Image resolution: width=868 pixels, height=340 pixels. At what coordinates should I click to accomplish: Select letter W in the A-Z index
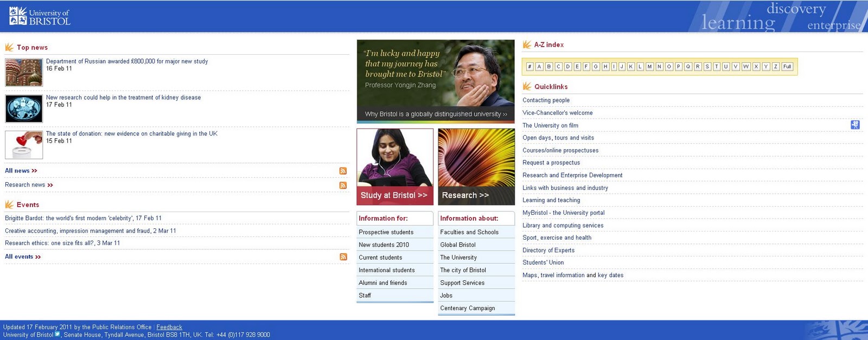[x=746, y=67]
